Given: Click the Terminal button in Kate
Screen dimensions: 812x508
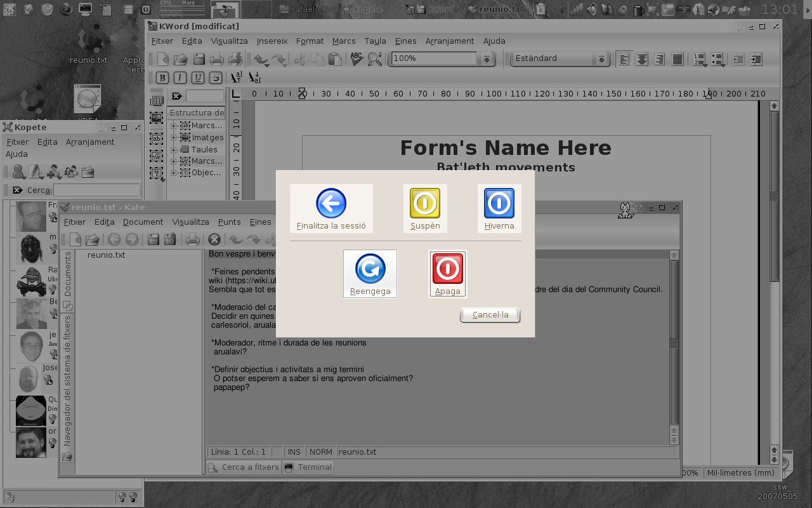Looking at the screenshot, I should point(308,467).
